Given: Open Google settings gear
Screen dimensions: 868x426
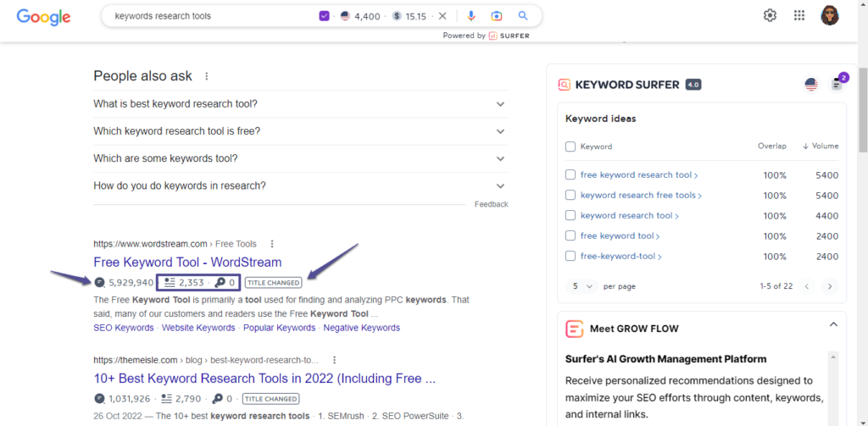Looking at the screenshot, I should (770, 15).
